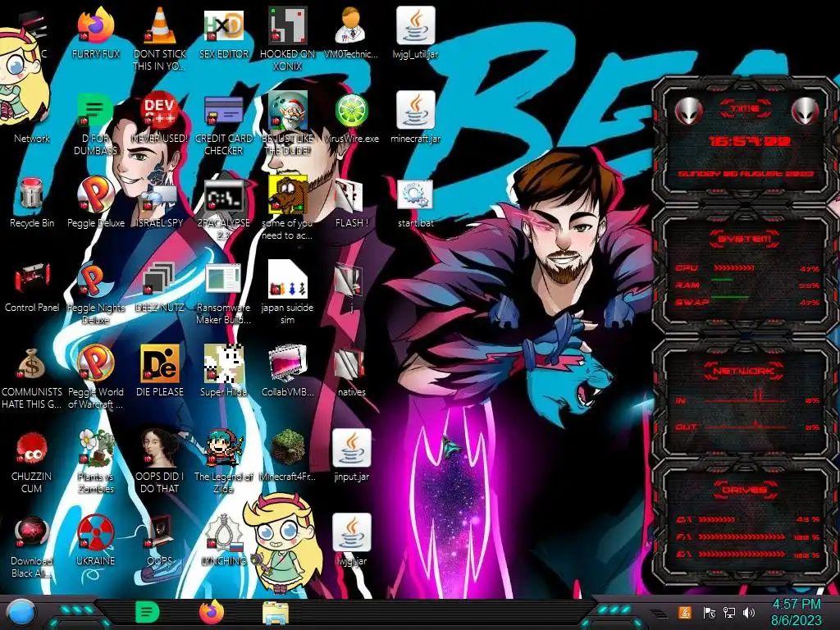This screenshot has width=840, height=630.
Task: Open File Explorer from the taskbar
Action: (276, 613)
